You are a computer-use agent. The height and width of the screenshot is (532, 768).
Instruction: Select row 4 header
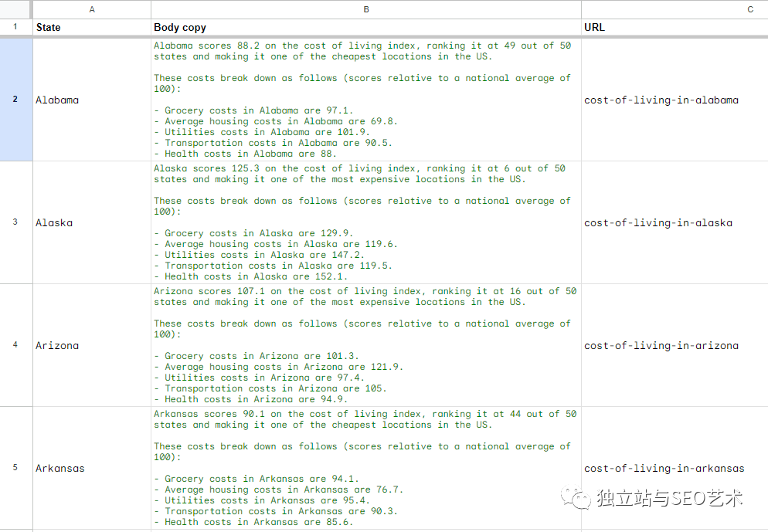pyautogui.click(x=15, y=345)
